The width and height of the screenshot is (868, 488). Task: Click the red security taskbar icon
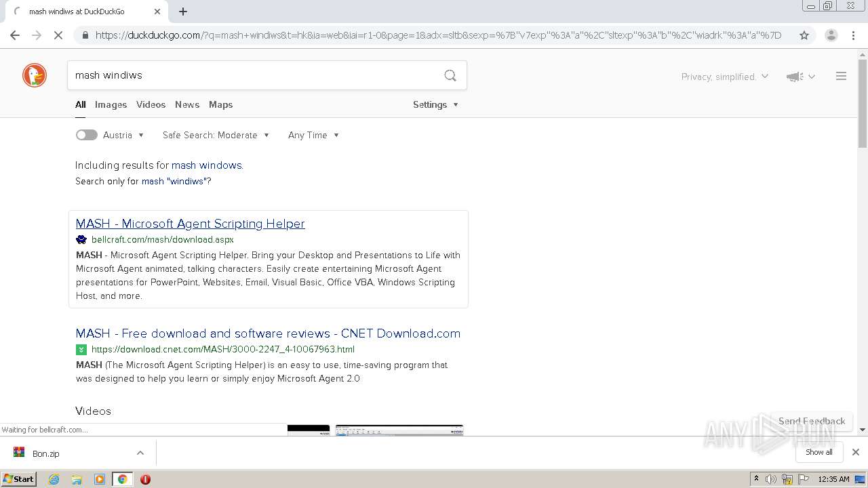click(145, 479)
